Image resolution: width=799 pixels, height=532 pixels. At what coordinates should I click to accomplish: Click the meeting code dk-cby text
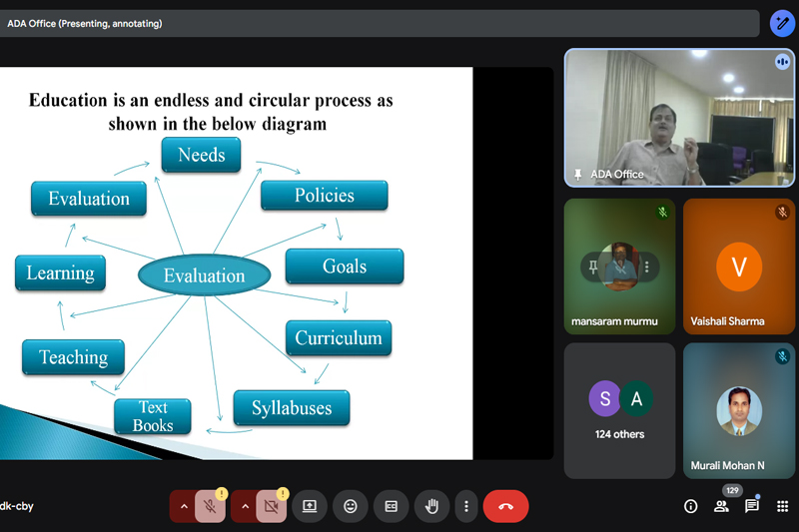17,506
